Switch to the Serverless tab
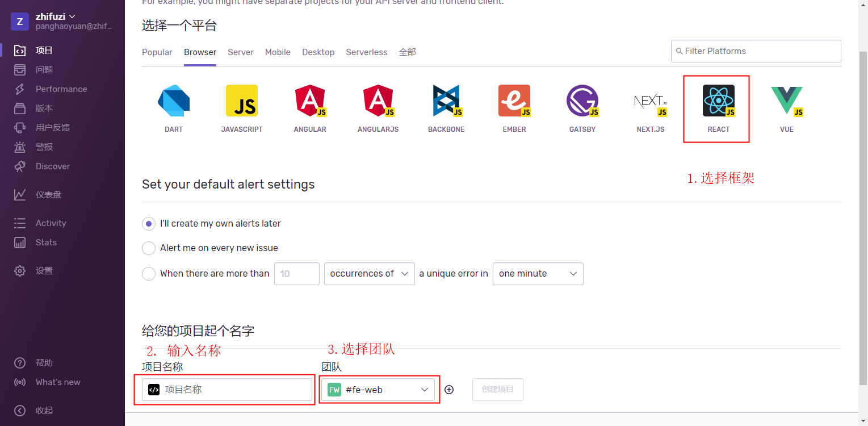Image resolution: width=868 pixels, height=426 pixels. (367, 52)
